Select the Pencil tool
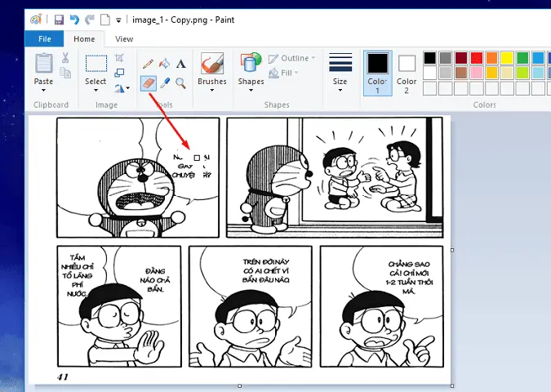 coord(148,64)
